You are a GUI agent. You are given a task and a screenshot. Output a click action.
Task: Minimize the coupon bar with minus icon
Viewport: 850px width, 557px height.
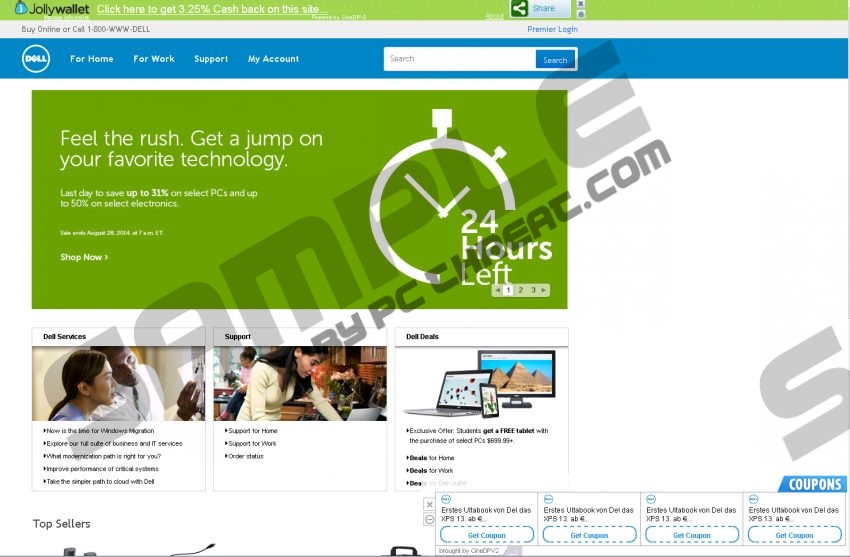pos(430,519)
